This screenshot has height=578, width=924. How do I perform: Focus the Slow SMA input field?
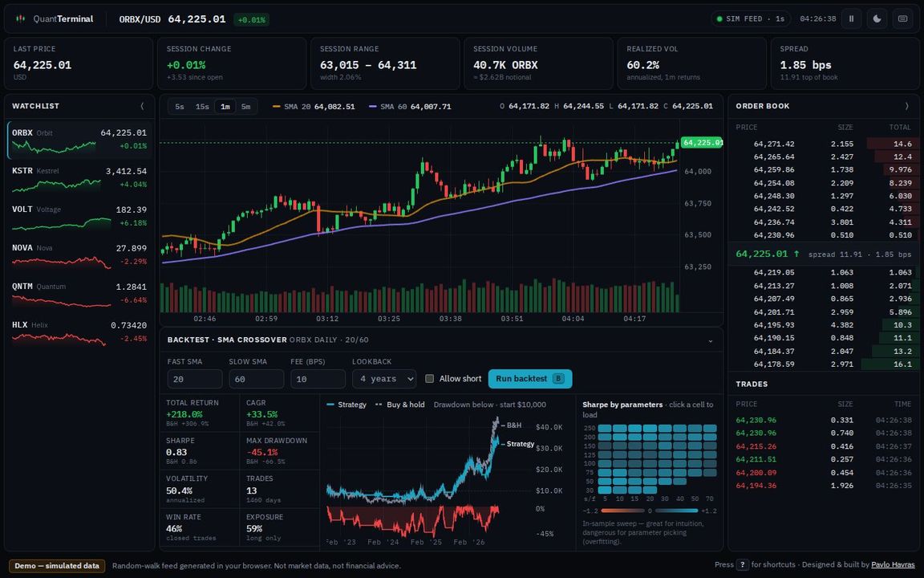(257, 379)
